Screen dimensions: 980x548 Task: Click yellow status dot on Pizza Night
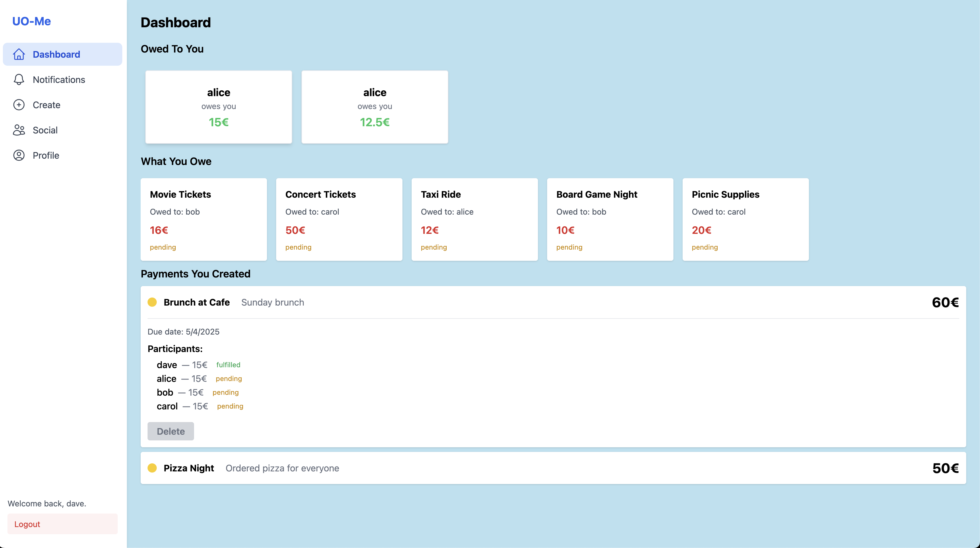click(x=152, y=468)
